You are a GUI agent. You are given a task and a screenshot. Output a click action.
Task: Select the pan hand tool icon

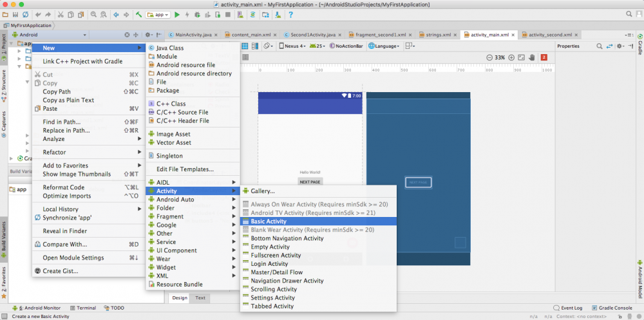click(532, 57)
